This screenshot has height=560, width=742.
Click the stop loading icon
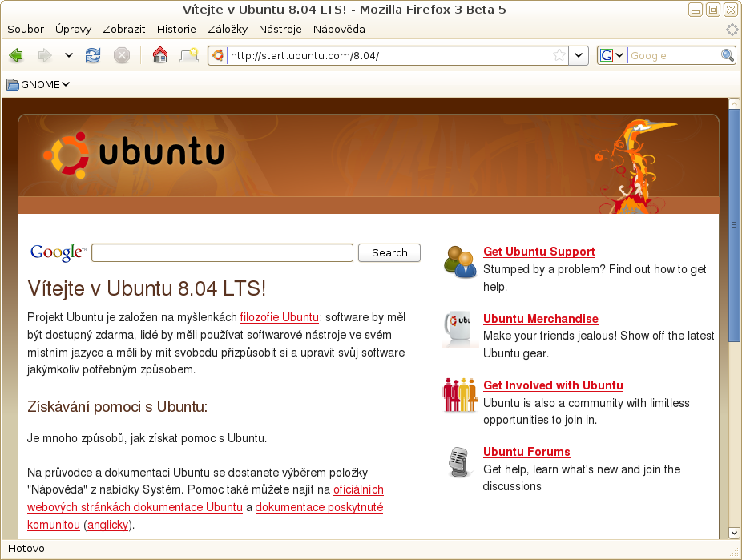click(122, 56)
